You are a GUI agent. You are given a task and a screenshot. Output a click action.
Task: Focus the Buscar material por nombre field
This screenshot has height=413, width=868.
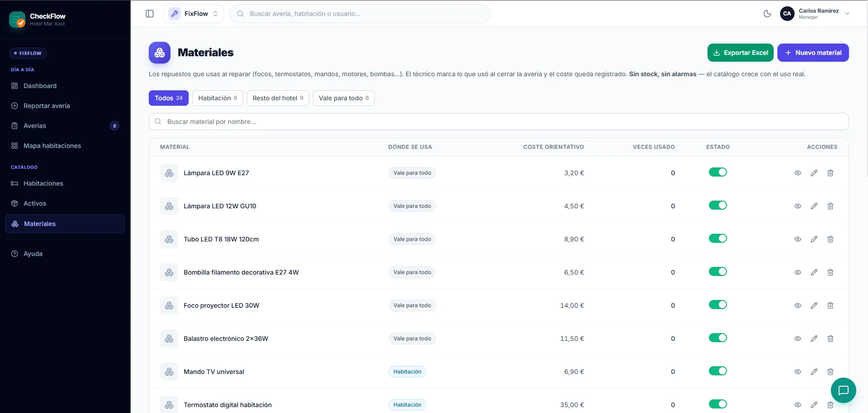[499, 122]
